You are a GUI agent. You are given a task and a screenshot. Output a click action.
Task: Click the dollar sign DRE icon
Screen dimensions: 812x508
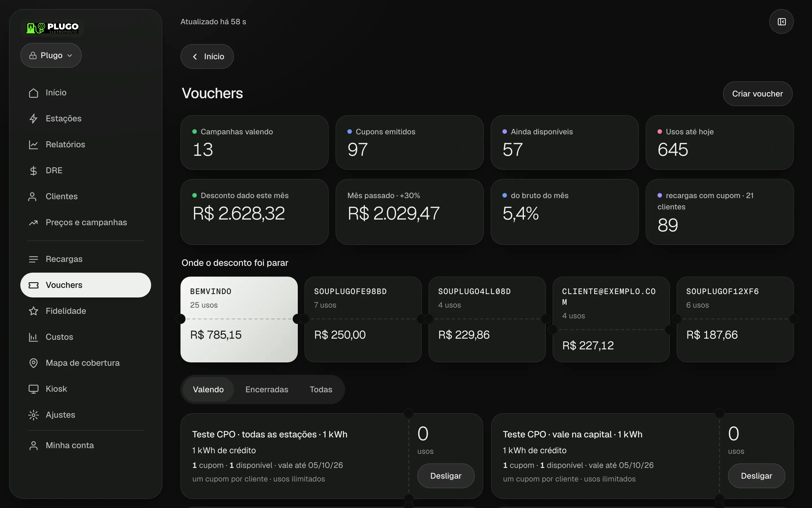(33, 171)
